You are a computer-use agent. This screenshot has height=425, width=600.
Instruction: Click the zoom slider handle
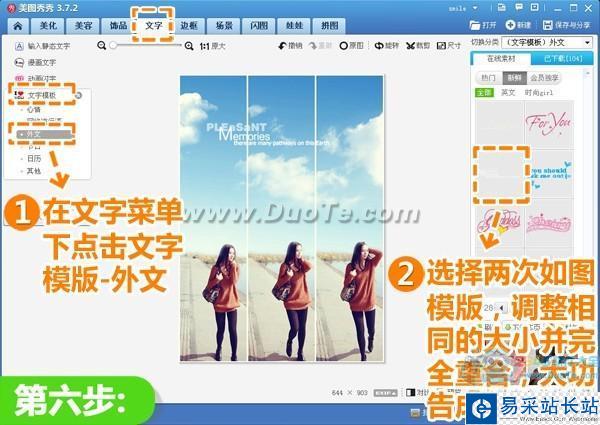[x=113, y=46]
